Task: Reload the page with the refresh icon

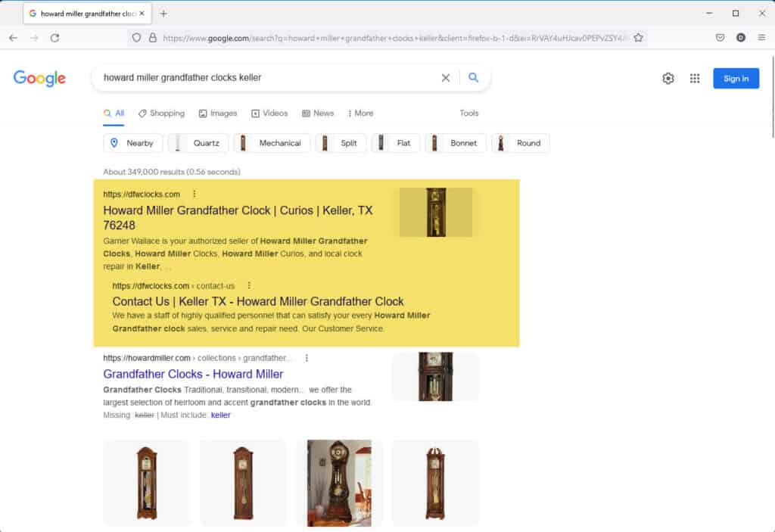Action: [x=54, y=38]
